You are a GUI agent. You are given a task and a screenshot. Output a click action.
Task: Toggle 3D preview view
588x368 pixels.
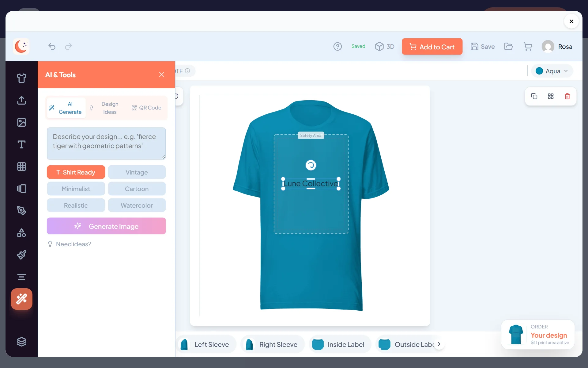(385, 47)
